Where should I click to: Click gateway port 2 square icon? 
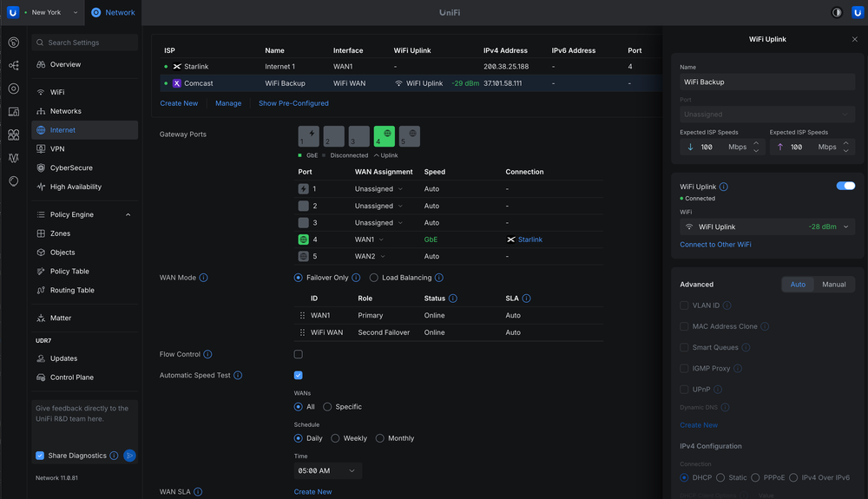pyautogui.click(x=334, y=136)
